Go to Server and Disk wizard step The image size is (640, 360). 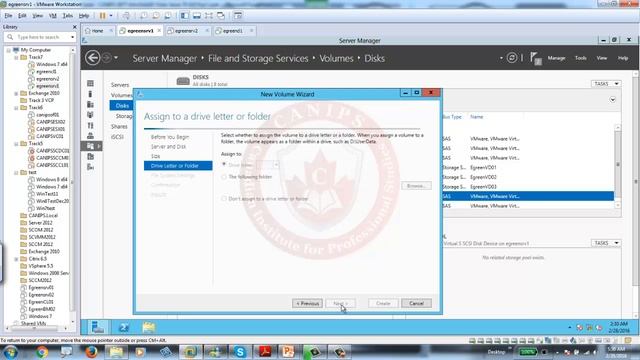169,147
